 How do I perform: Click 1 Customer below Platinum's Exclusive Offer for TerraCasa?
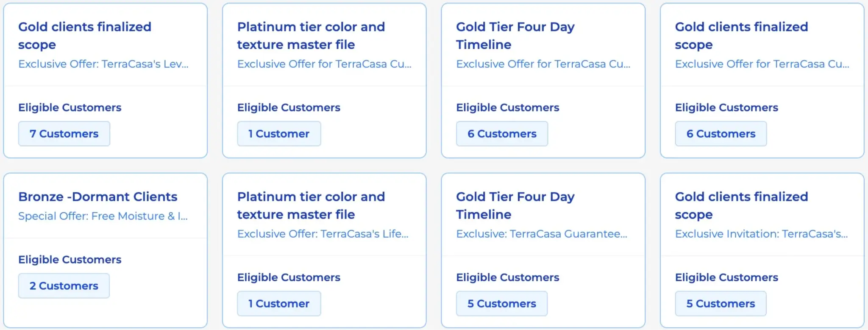[x=279, y=134]
